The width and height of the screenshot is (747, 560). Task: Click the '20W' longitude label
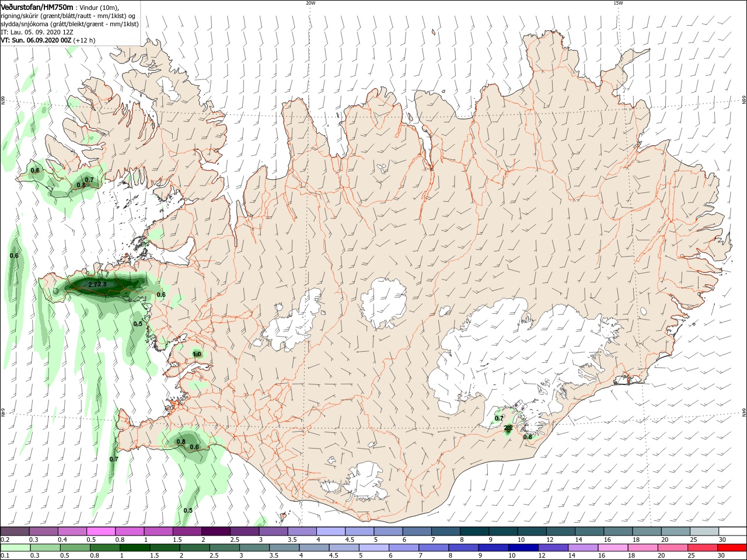(310, 3)
